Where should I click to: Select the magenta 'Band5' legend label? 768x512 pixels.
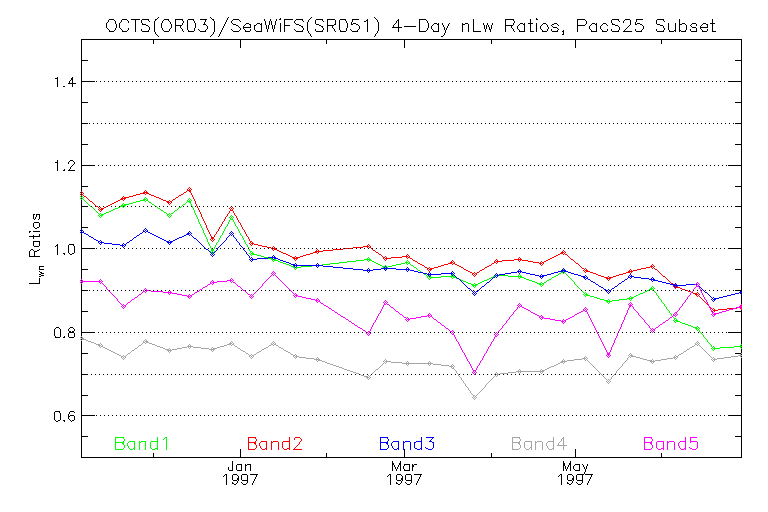point(671,444)
